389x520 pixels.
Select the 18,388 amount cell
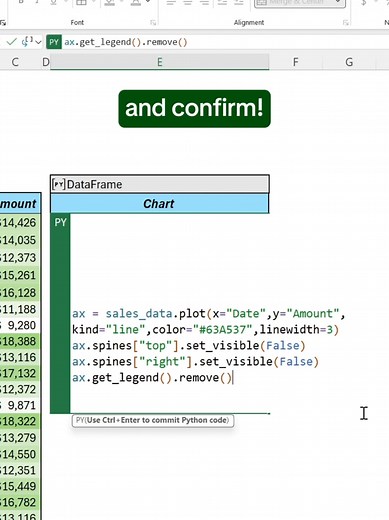[20, 341]
